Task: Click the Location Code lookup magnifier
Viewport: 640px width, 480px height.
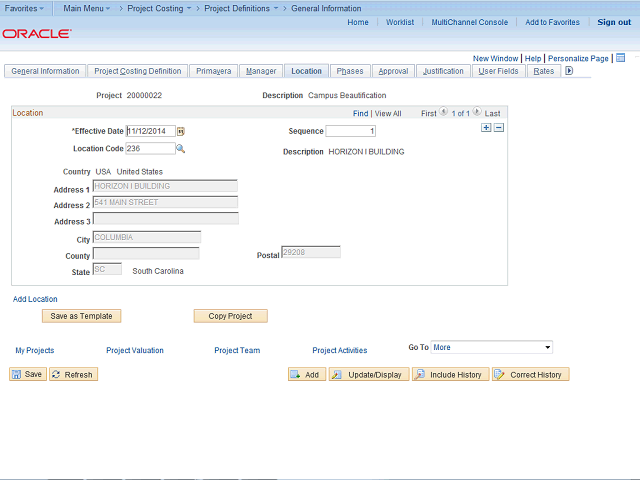Action: click(181, 149)
